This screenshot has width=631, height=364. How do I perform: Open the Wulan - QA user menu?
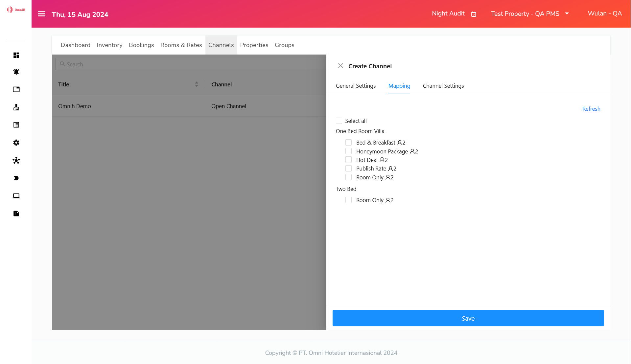(x=604, y=14)
